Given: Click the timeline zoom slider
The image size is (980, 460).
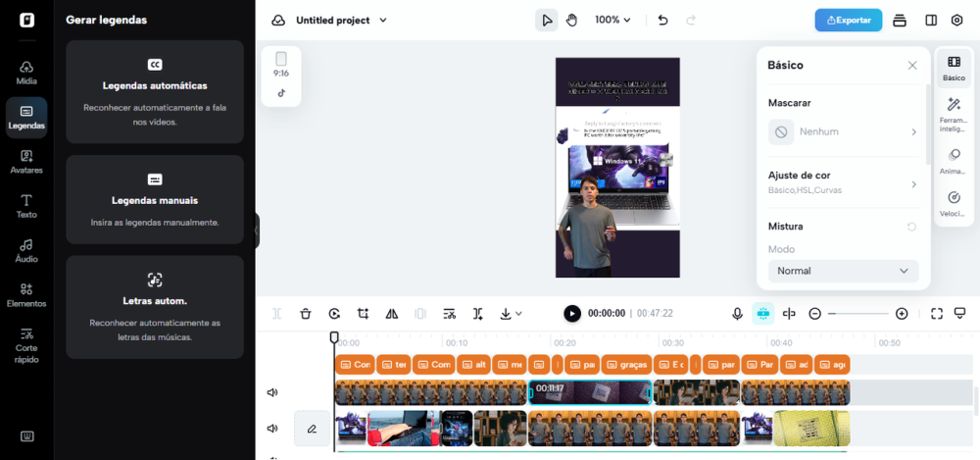Looking at the screenshot, I should (x=858, y=314).
